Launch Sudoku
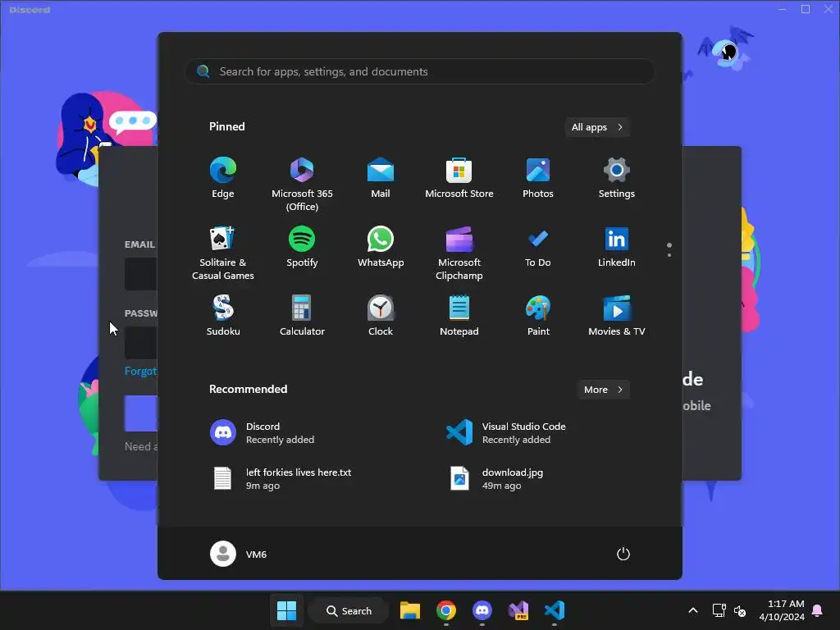840x630 pixels. point(223,316)
